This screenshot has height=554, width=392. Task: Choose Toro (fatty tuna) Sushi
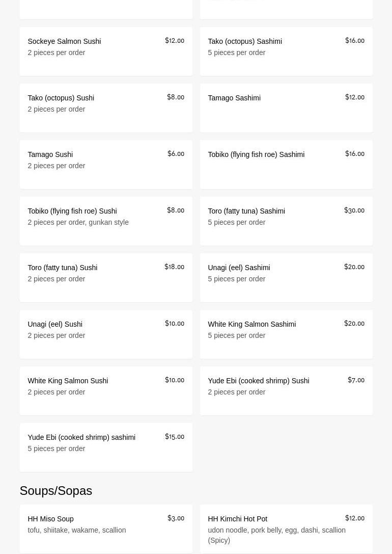(106, 278)
